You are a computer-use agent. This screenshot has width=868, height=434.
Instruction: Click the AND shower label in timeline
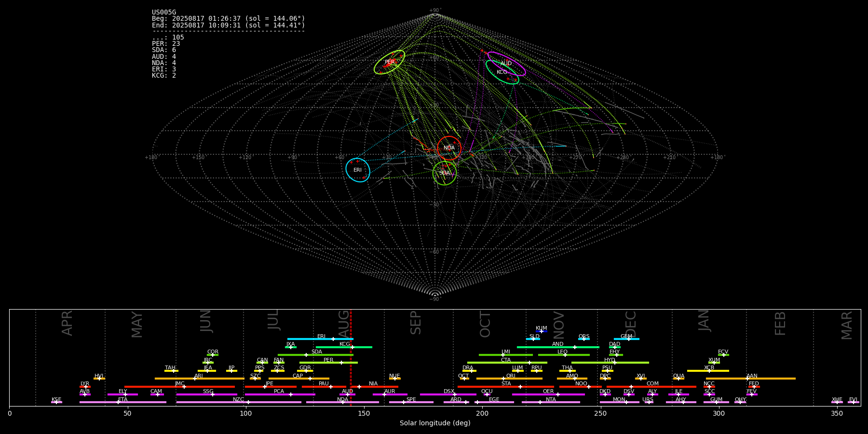coord(557,344)
